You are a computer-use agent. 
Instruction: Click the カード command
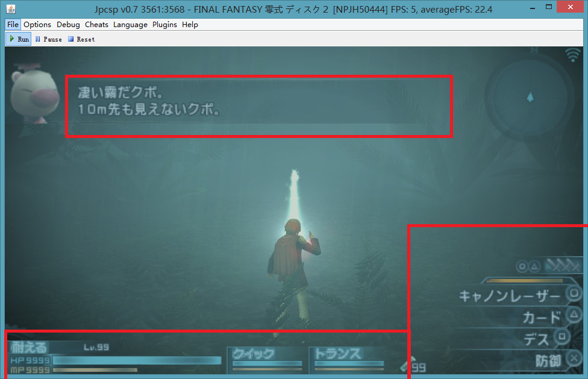point(542,318)
